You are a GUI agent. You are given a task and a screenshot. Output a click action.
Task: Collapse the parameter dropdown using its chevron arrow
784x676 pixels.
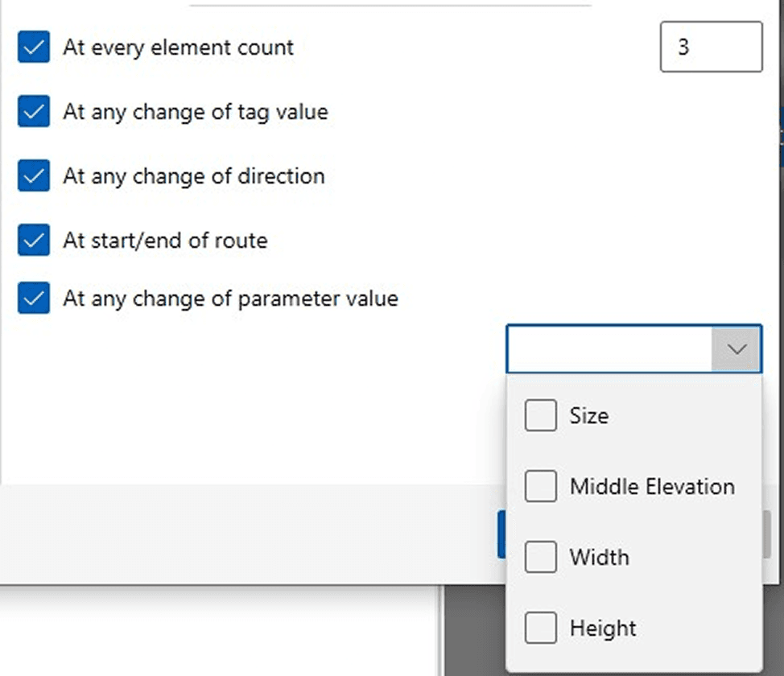click(x=737, y=349)
